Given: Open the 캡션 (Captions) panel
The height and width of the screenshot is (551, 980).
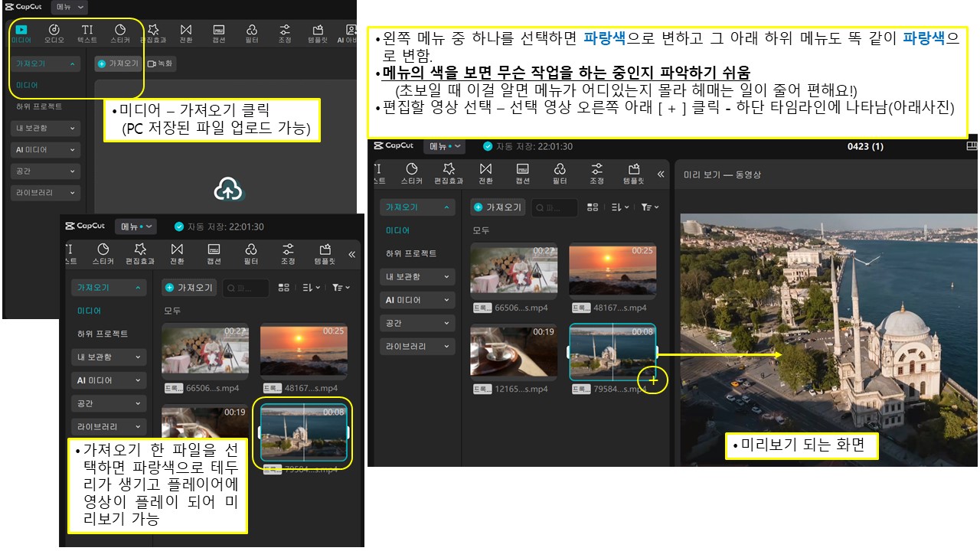Looking at the screenshot, I should point(220,31).
